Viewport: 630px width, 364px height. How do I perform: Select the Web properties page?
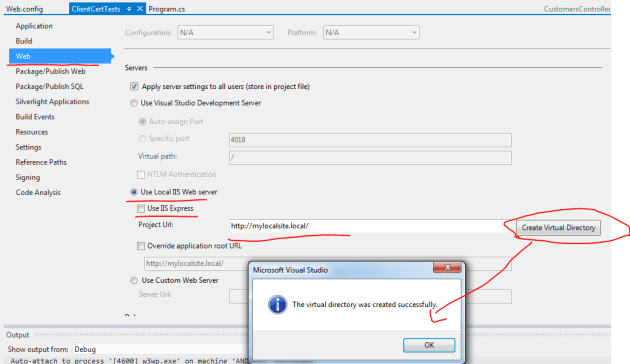click(59, 56)
